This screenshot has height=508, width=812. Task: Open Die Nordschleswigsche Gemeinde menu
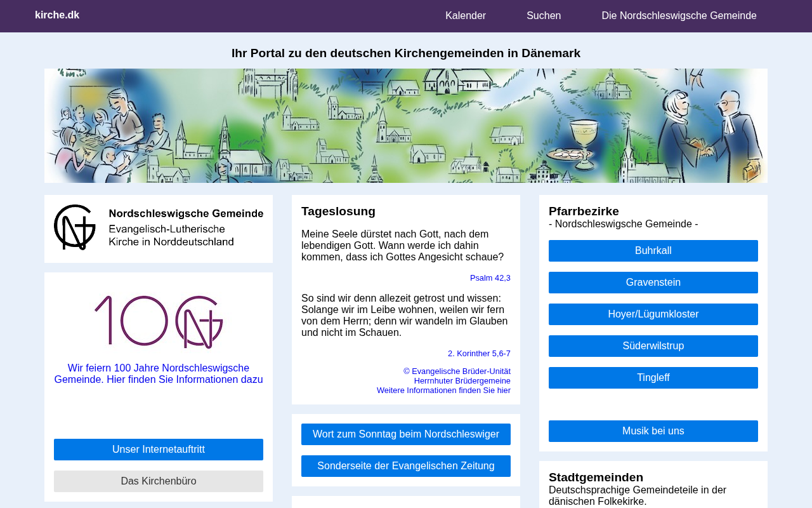pyautogui.click(x=679, y=16)
